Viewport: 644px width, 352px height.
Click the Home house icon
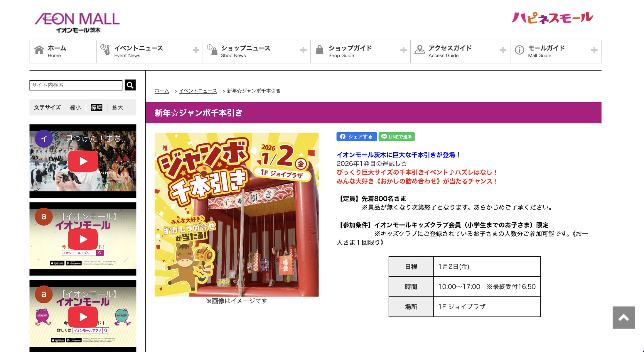click(39, 50)
